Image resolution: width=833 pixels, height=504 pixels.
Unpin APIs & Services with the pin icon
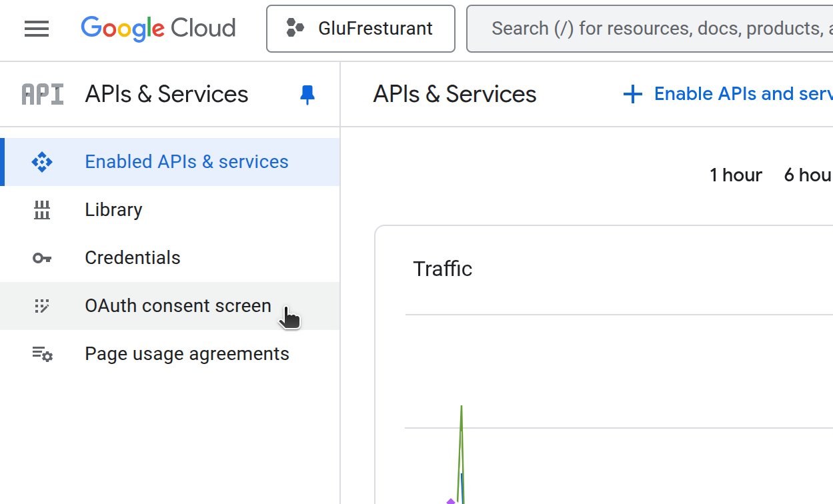tap(307, 95)
